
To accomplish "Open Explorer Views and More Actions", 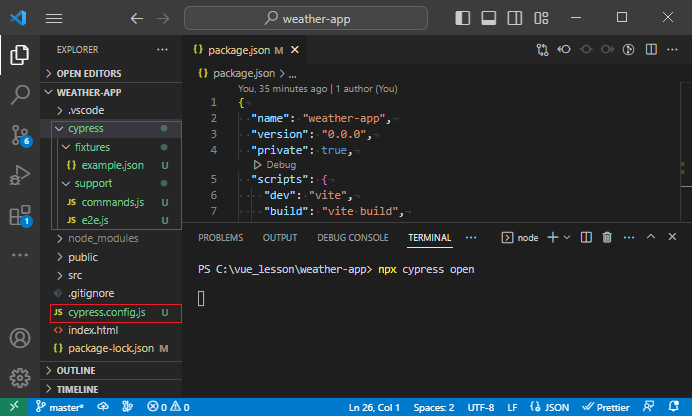I will click(162, 49).
